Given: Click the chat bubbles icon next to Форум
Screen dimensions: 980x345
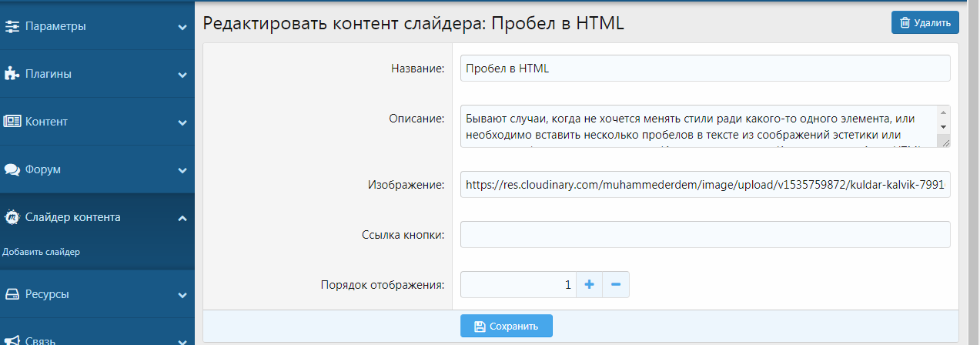Looking at the screenshot, I should [12, 169].
